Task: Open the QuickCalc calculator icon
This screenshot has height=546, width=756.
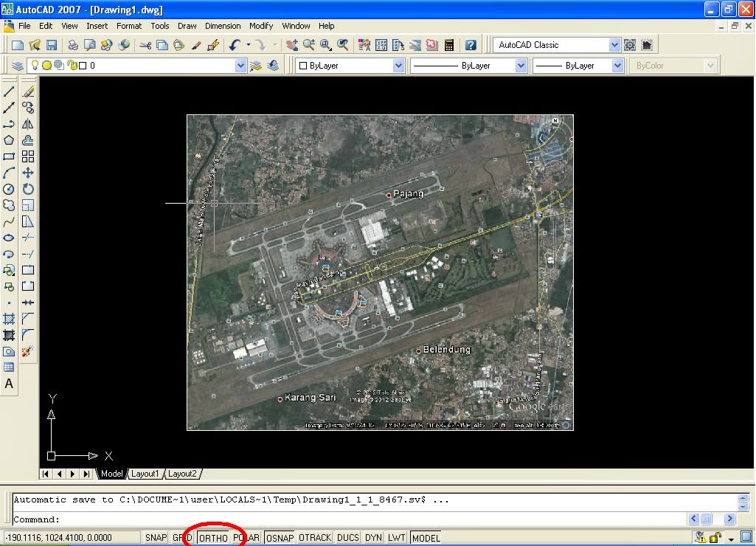Action: pyautogui.click(x=449, y=45)
